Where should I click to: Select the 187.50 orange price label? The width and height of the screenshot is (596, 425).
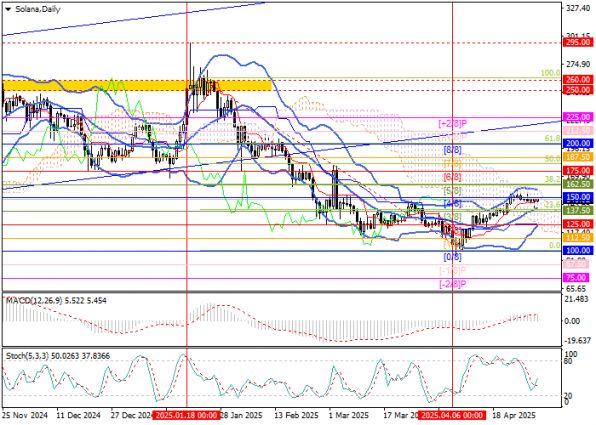578,157
